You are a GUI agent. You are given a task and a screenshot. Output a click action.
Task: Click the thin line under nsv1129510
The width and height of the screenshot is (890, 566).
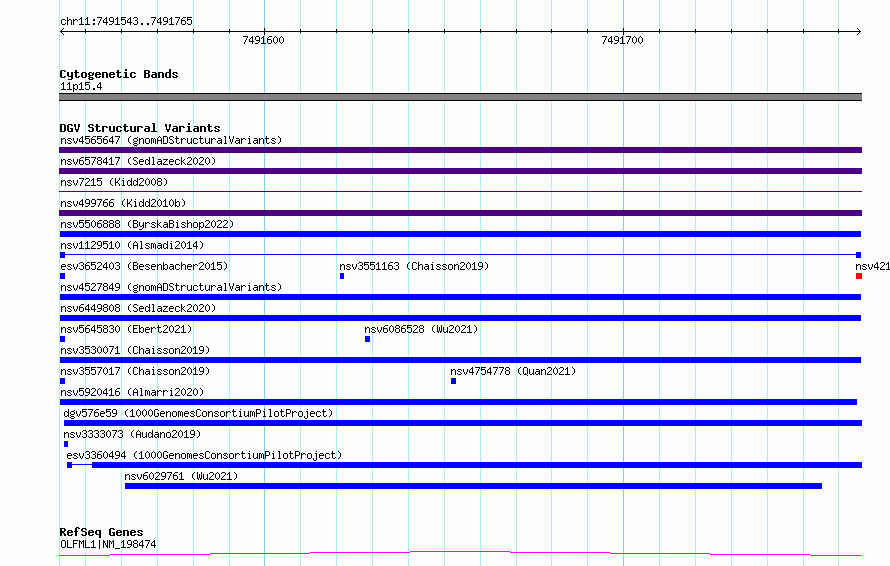[x=460, y=255]
